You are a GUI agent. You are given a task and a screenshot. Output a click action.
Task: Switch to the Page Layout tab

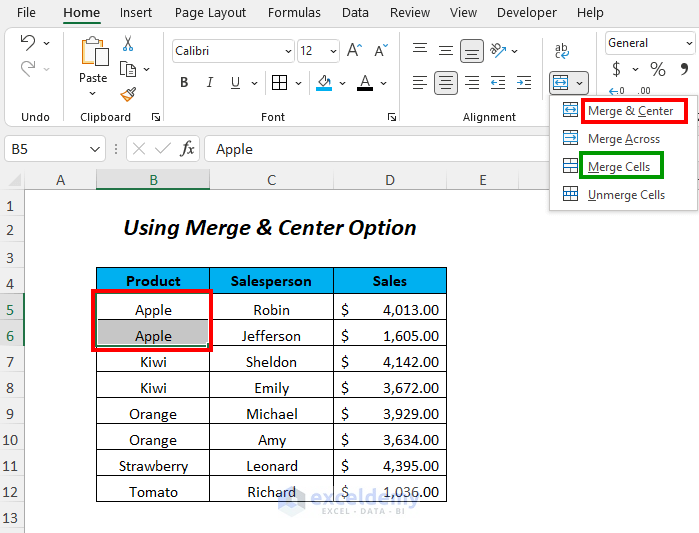tap(210, 13)
